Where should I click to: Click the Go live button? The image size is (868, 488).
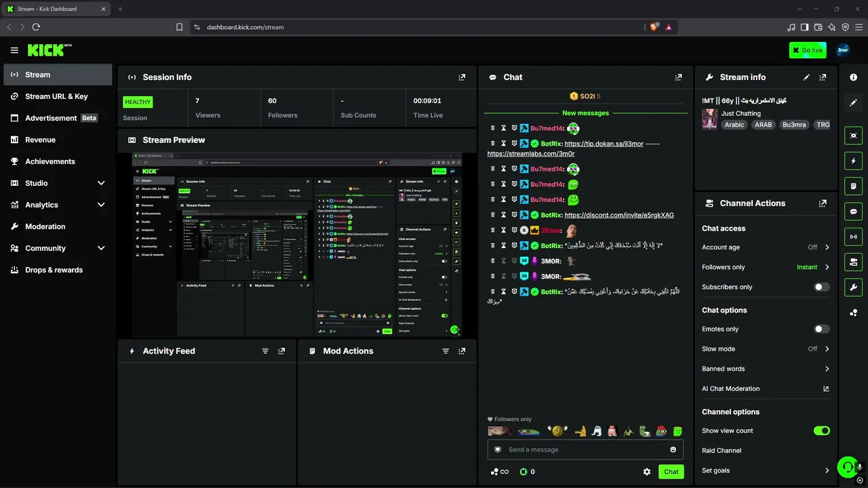pyautogui.click(x=808, y=50)
